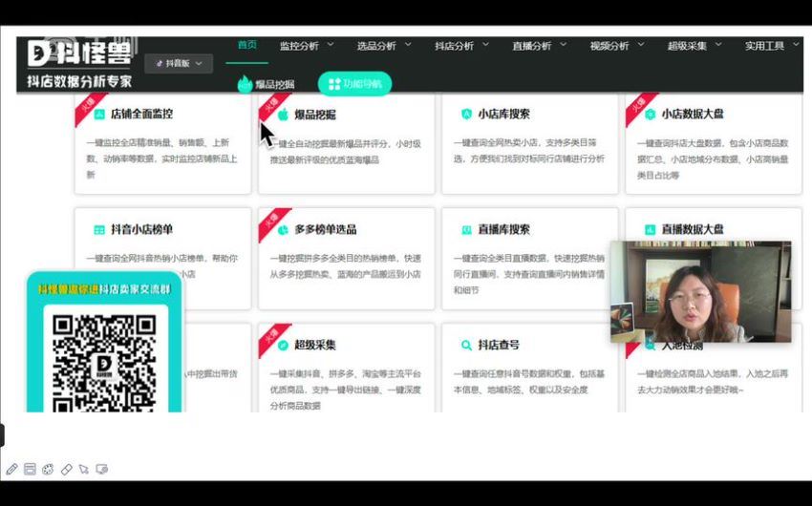812x506 pixels.
Task: Click the chart icon beside 直播数据大盘
Action: click(650, 230)
